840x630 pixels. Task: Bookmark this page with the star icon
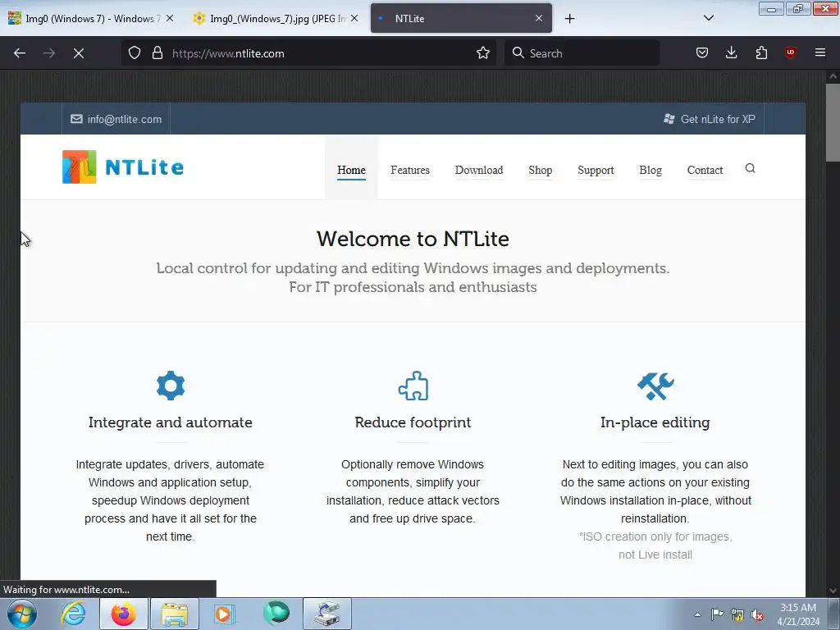[482, 53]
